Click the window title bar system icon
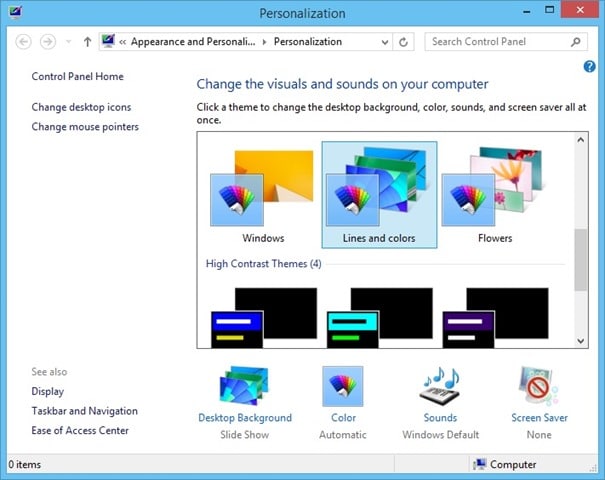The width and height of the screenshot is (605, 480). (x=15, y=12)
